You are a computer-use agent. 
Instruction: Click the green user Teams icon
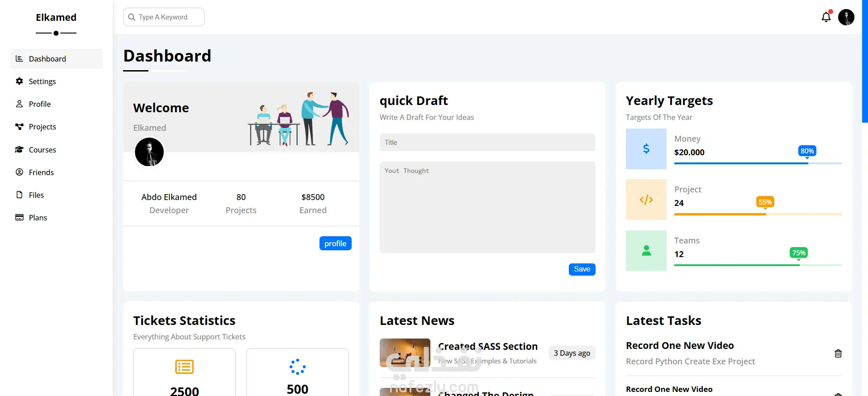tap(646, 251)
